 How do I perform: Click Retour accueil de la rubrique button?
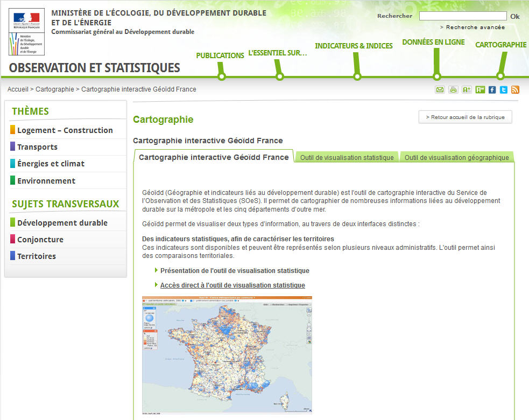(x=465, y=117)
